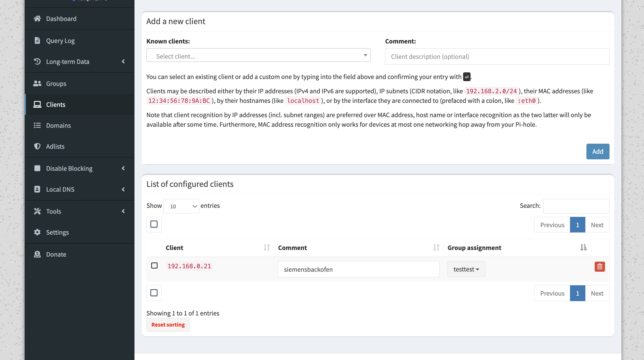Click the localhost example code
644x360 pixels.
[303, 101]
